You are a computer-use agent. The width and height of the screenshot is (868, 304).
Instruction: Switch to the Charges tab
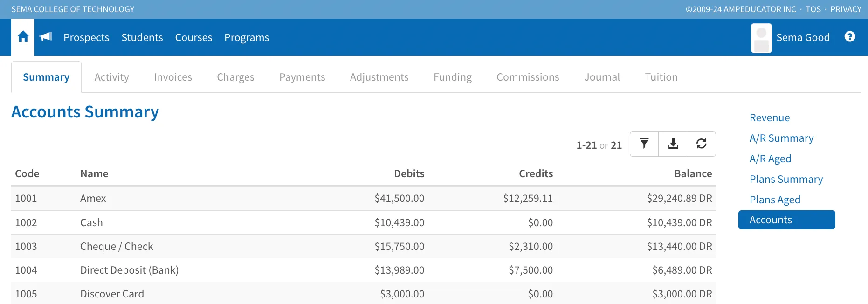(235, 77)
